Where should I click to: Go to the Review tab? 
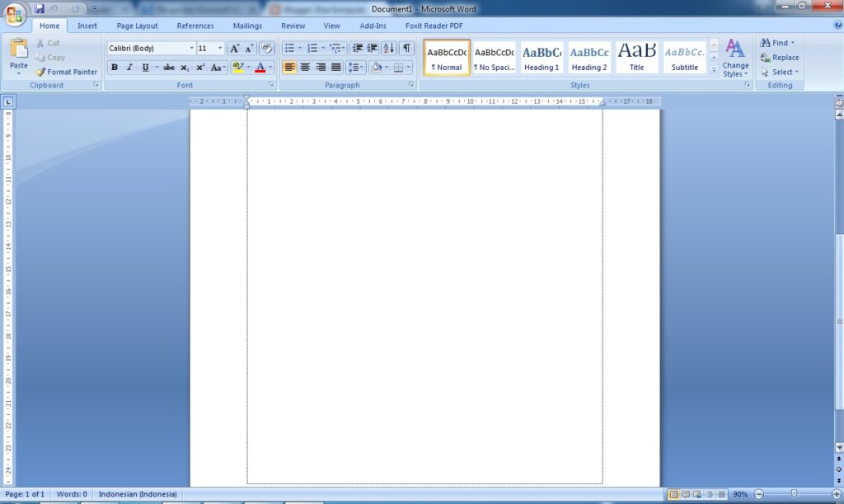(x=293, y=26)
